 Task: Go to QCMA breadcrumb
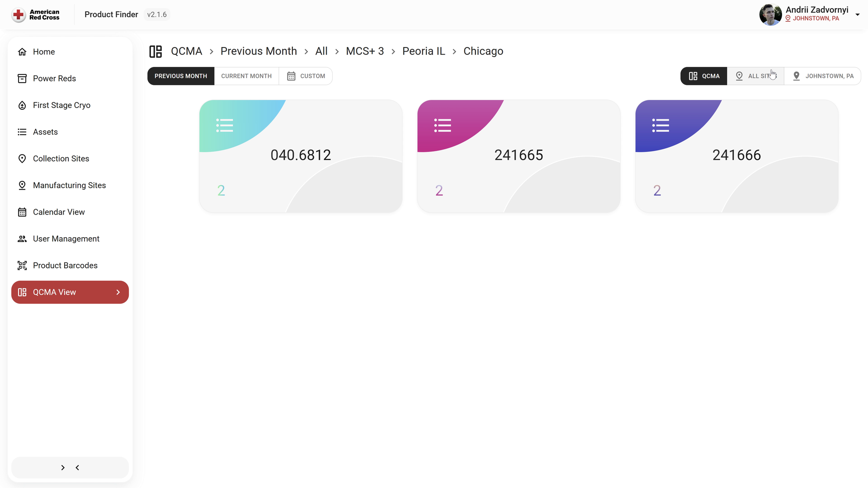click(186, 51)
